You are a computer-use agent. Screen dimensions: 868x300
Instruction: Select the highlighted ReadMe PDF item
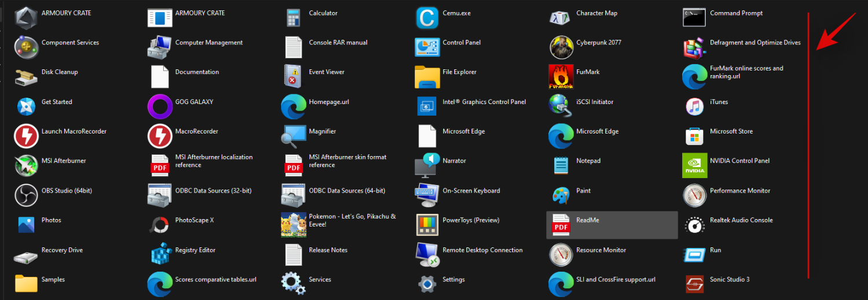[x=611, y=225]
